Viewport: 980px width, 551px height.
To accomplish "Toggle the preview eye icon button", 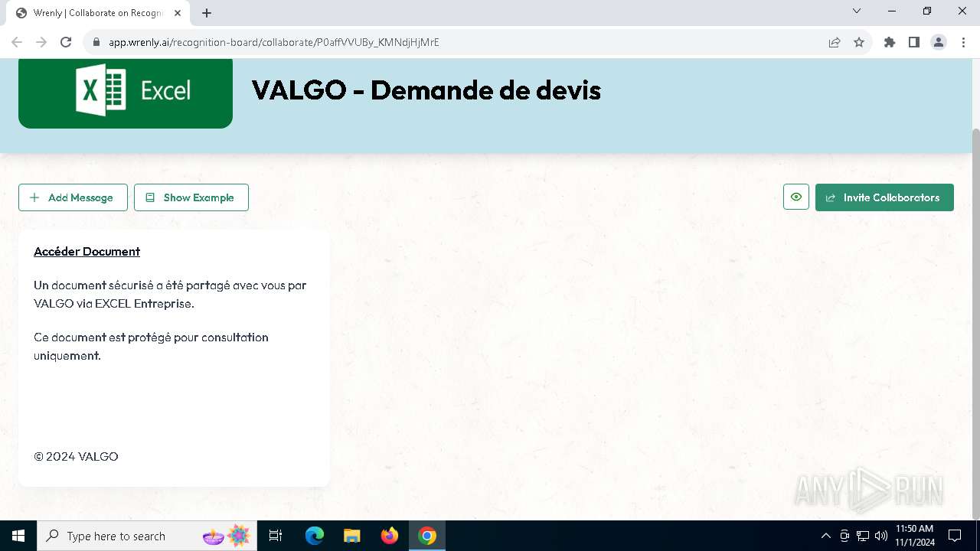I will click(x=796, y=197).
